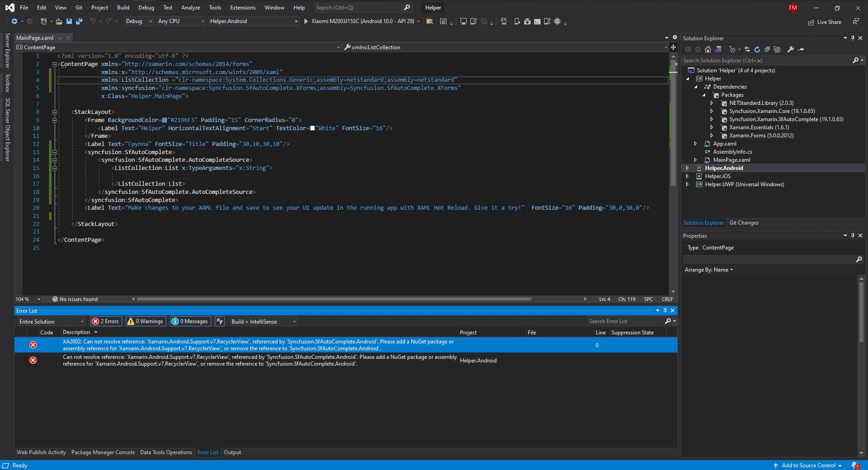Expand the Helper.iOS project node

688,176
